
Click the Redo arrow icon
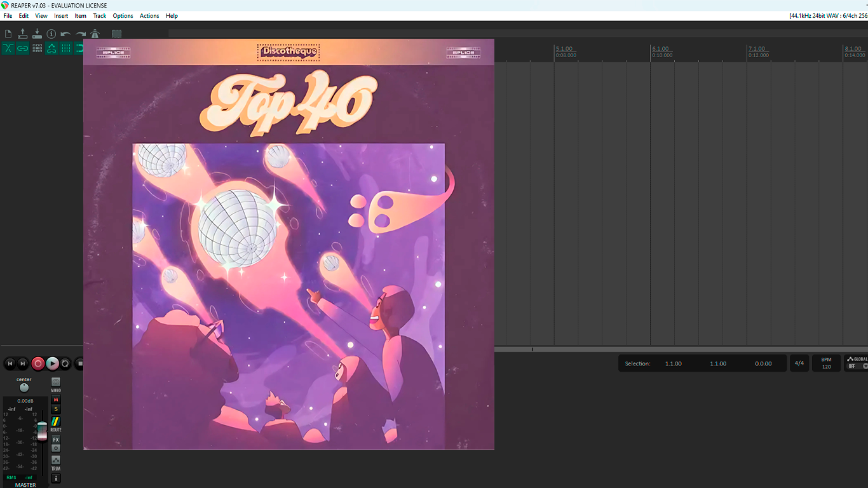(81, 34)
